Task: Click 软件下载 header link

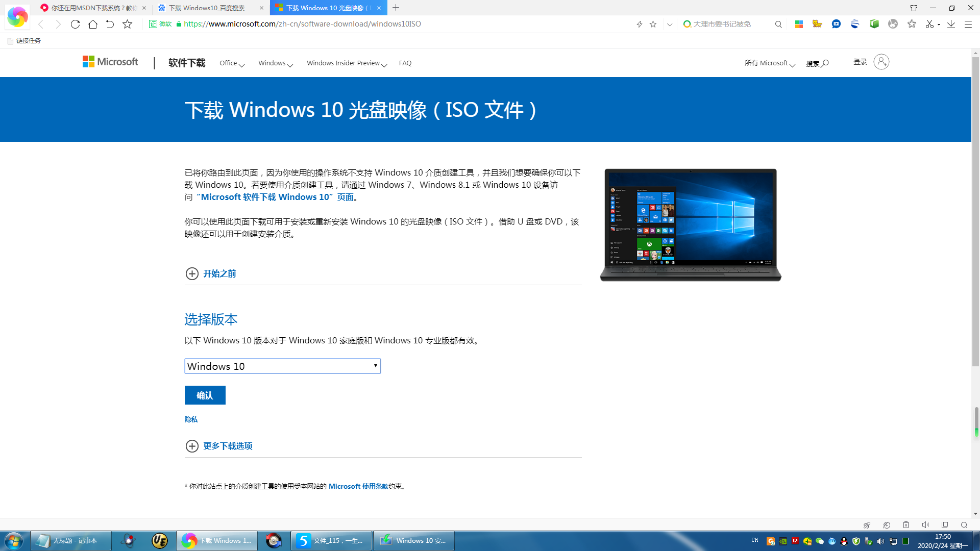Action: (x=187, y=63)
